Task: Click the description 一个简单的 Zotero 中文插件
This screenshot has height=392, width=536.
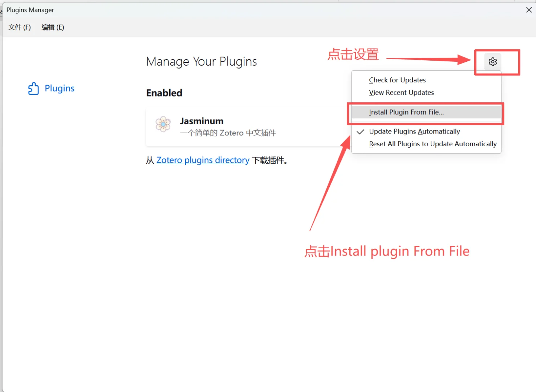Action: click(x=228, y=133)
